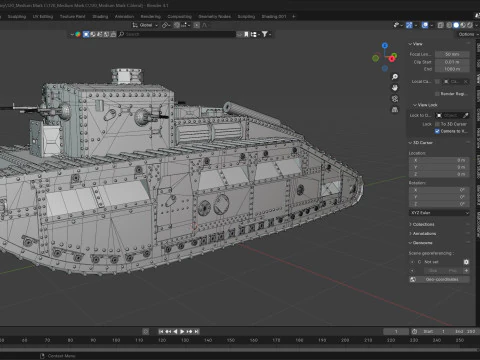Open snapping options dropdown
The width and height of the screenshot is (480, 360).
tap(185, 25)
